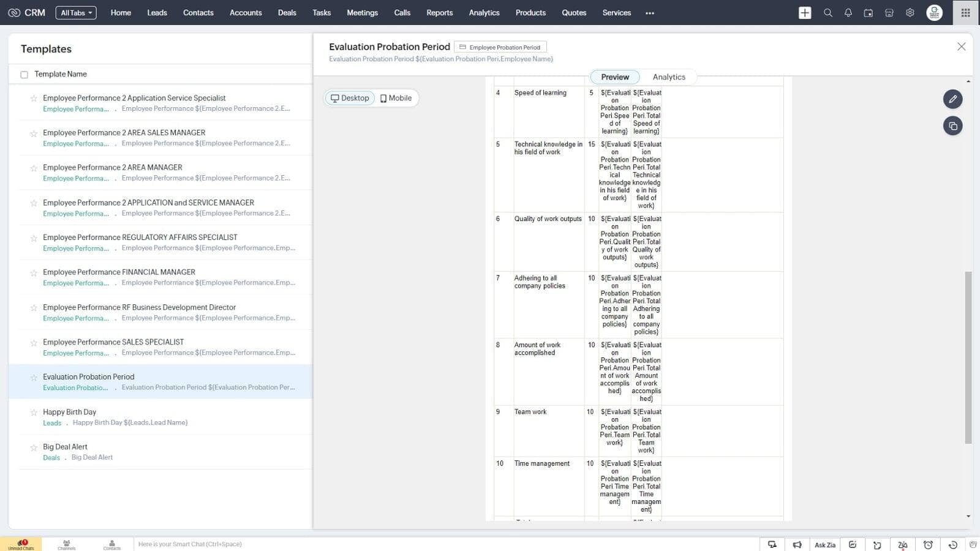
Task: Select the Analytics tab
Action: pos(669,77)
